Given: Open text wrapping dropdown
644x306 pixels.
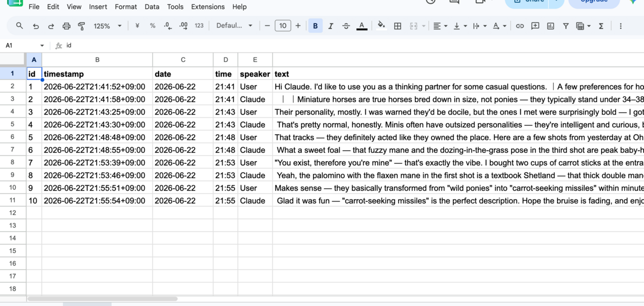Looking at the screenshot, I should pos(479,26).
